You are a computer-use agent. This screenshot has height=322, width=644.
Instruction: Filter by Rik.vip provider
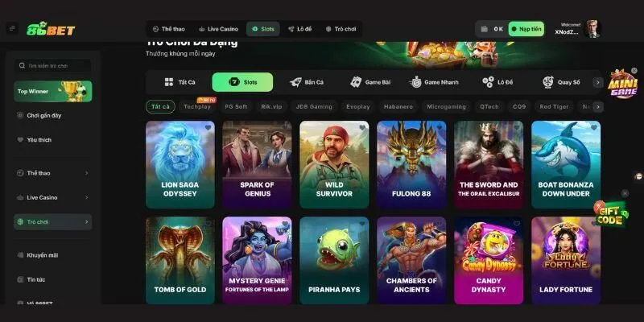pyautogui.click(x=271, y=107)
